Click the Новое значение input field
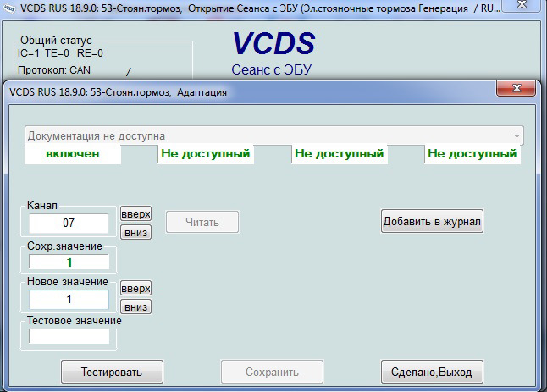547x392 pixels. tap(69, 299)
